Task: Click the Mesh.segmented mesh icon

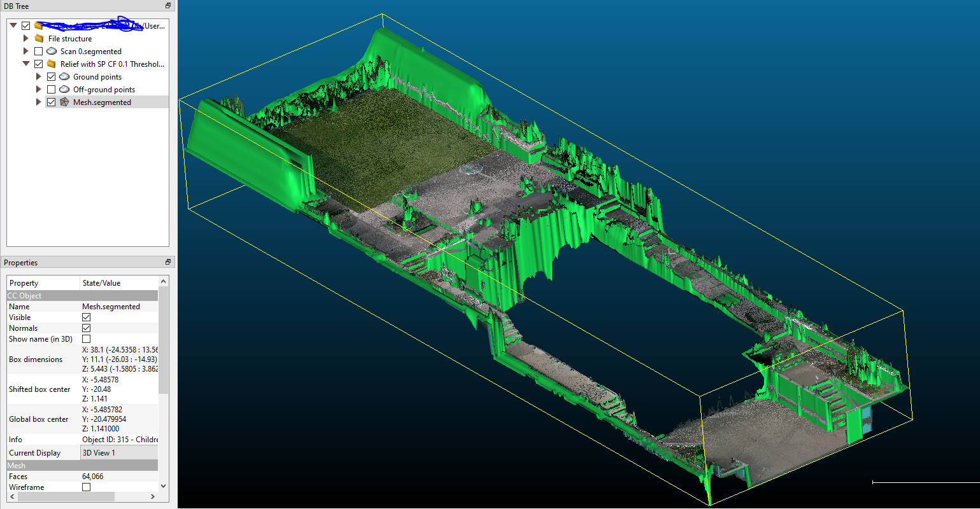Action: (x=64, y=102)
